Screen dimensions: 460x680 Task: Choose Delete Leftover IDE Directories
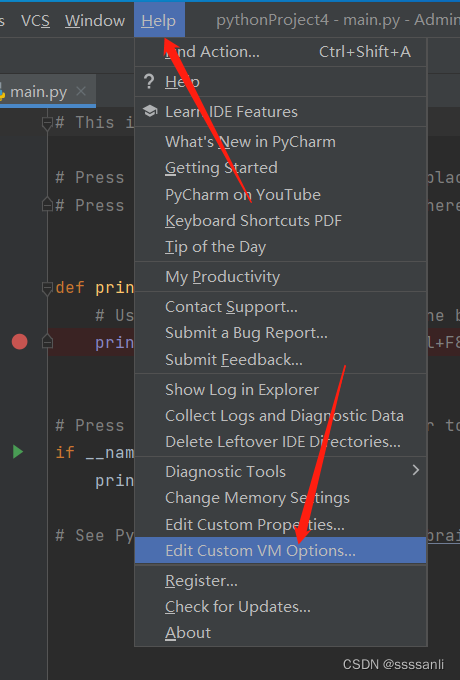point(281,442)
